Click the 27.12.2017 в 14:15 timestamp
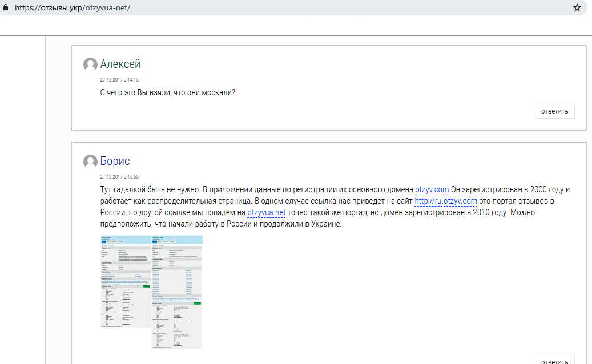The height and width of the screenshot is (364, 592). [119, 80]
